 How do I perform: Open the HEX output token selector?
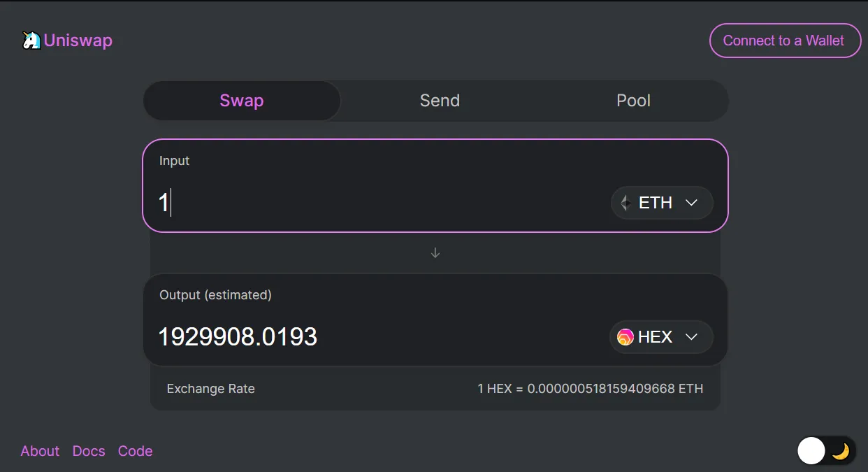(x=661, y=337)
